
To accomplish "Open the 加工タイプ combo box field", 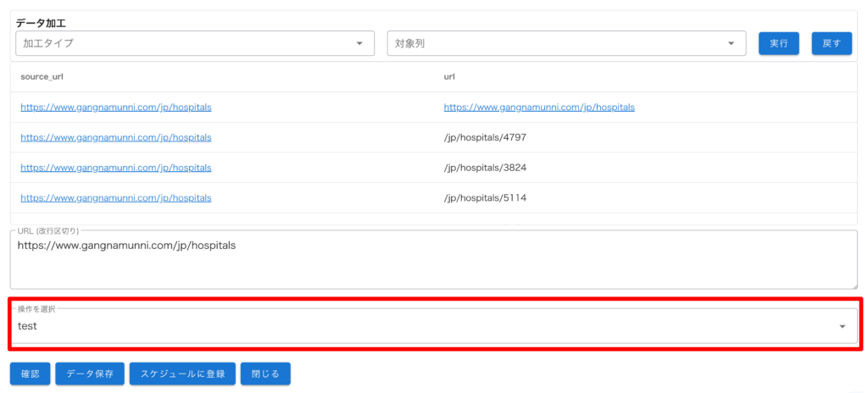I will point(186,43).
